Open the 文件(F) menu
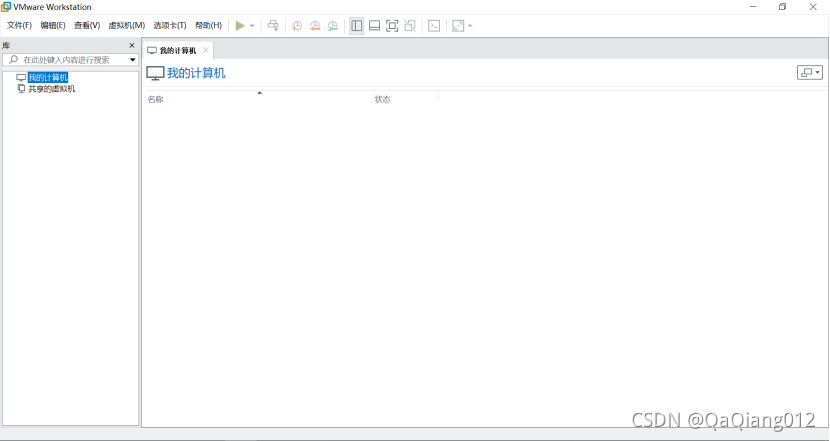This screenshot has height=441, width=830. (19, 25)
